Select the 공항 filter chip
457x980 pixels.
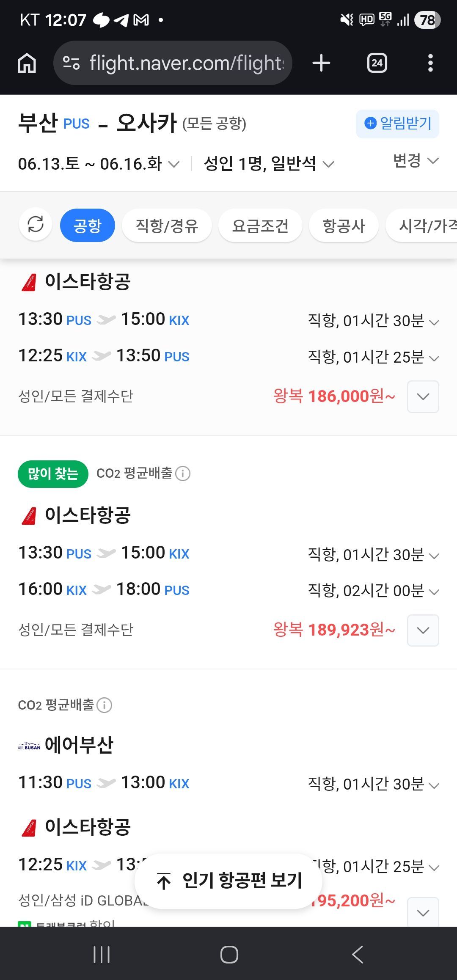pos(88,225)
